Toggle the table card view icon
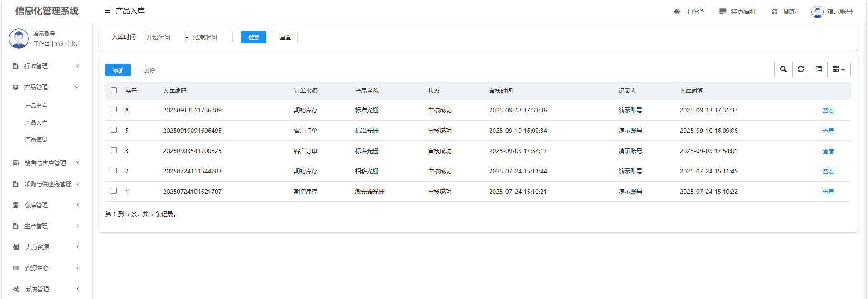 tap(819, 70)
